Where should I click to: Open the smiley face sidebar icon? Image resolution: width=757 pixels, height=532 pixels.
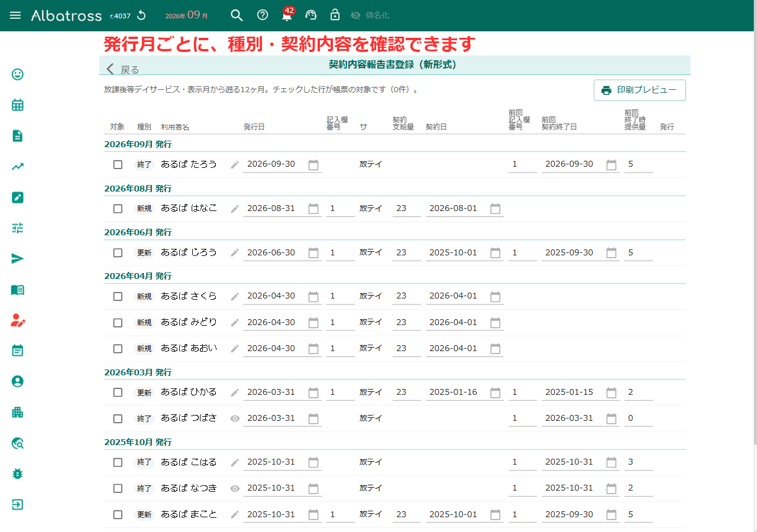pos(18,74)
